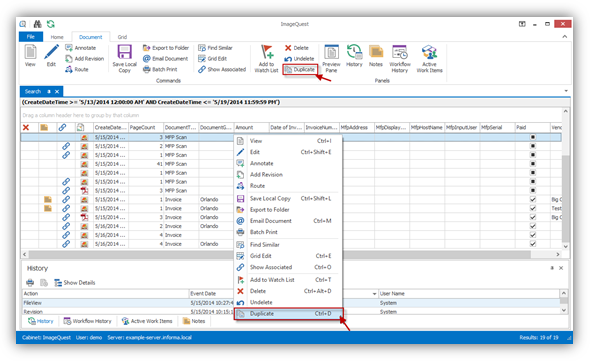The height and width of the screenshot is (361, 590).
Task: Choose Add Revision in context menu
Action: coord(289,174)
